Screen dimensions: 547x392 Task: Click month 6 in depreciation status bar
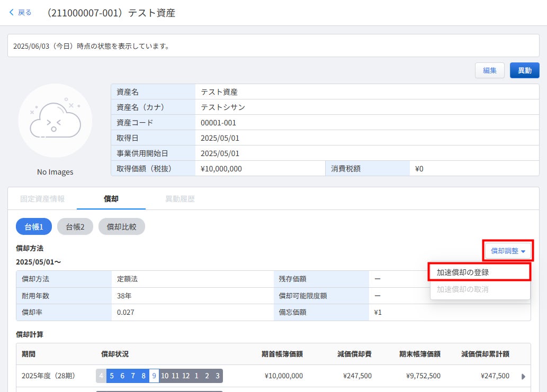pos(122,376)
